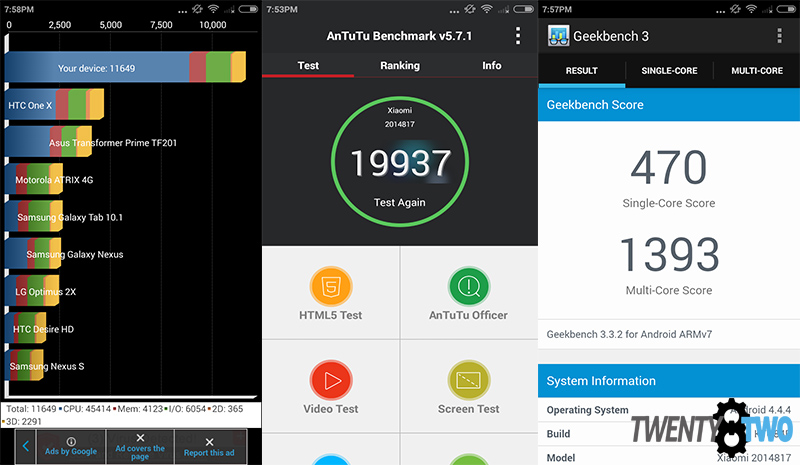The width and height of the screenshot is (800, 465).
Task: Tap the 7:58PM clock in Quadrant screen
Action: point(19,9)
